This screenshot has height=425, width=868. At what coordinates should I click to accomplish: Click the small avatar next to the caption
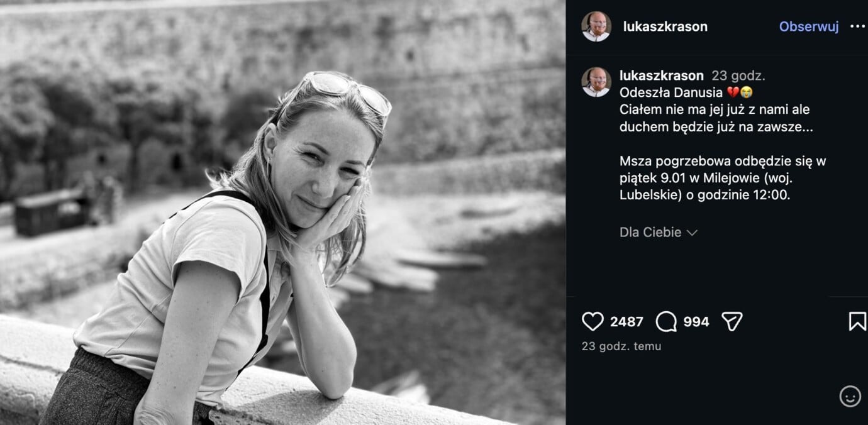tap(598, 75)
